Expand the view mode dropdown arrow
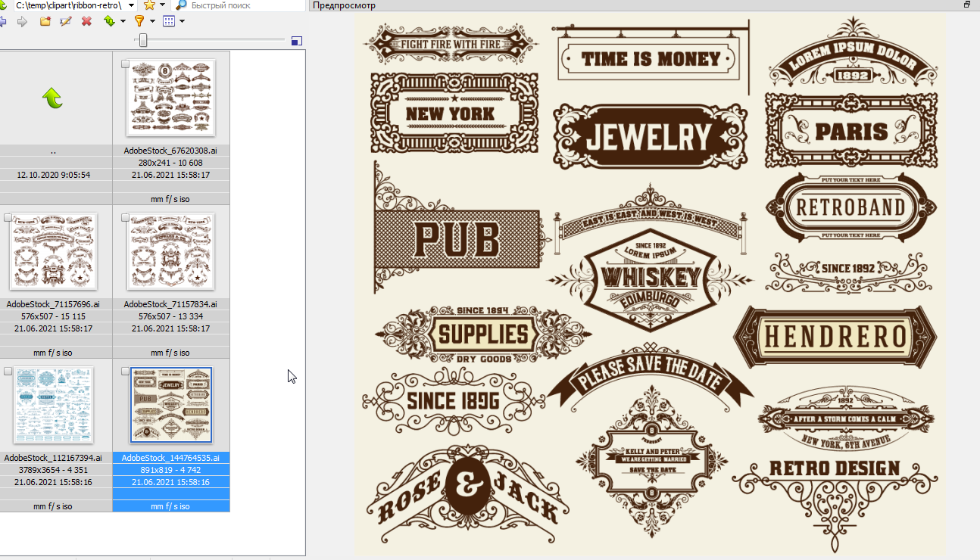 pyautogui.click(x=182, y=21)
